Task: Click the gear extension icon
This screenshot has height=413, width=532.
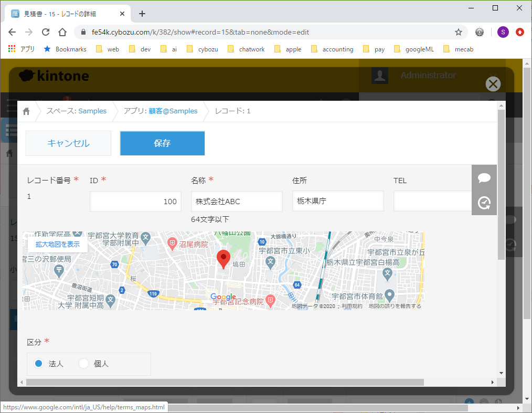Action: (480, 32)
